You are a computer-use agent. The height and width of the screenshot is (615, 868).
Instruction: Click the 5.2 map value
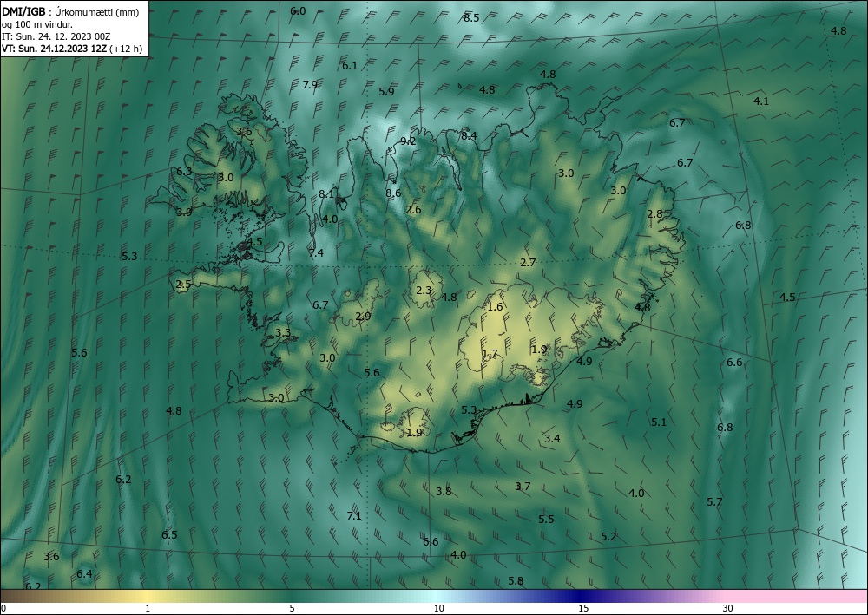pyautogui.click(x=608, y=537)
